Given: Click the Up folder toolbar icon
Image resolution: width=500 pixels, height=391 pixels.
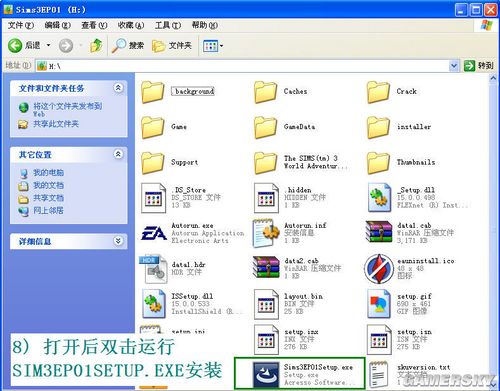Looking at the screenshot, I should click(96, 45).
